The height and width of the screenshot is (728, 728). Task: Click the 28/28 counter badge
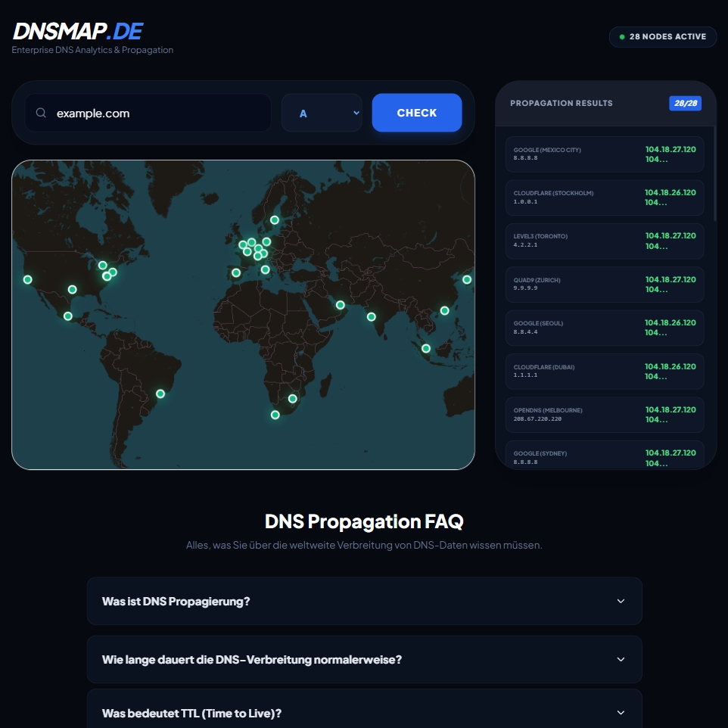tap(685, 103)
